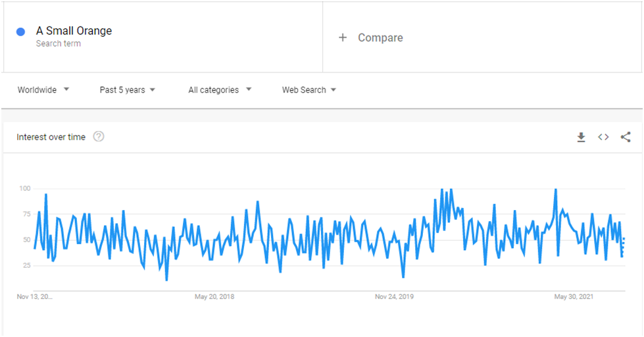Open the Web Search type dropdown
The image size is (644, 337).
tap(309, 90)
